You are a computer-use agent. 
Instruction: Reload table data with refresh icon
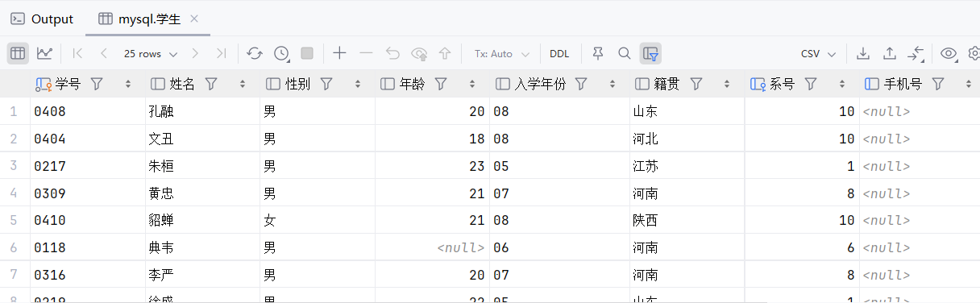coord(255,53)
